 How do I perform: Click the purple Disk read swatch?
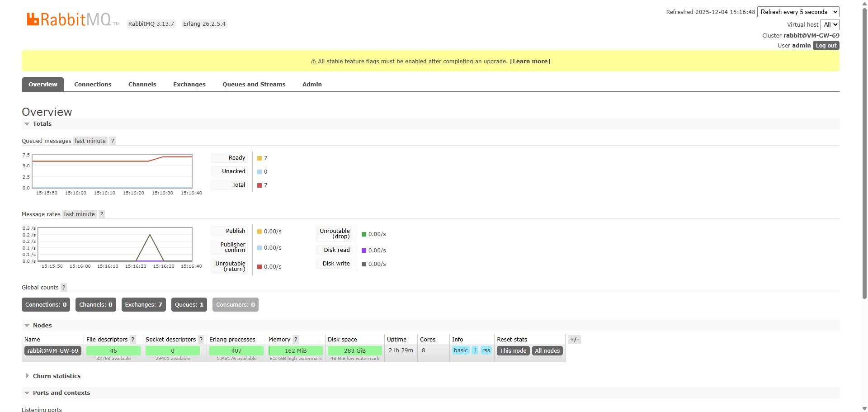[x=364, y=251]
